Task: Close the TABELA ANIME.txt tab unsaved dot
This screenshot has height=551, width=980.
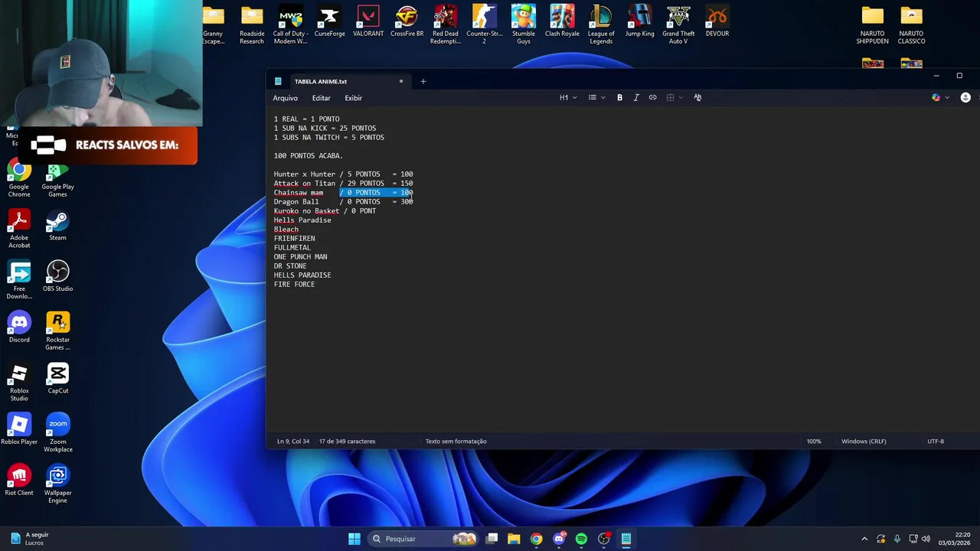Action: (400, 81)
